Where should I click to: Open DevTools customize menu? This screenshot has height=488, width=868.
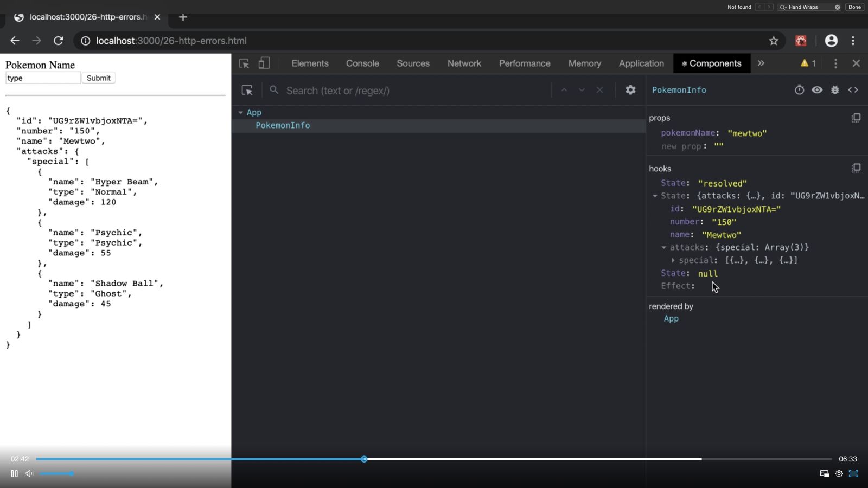click(835, 63)
